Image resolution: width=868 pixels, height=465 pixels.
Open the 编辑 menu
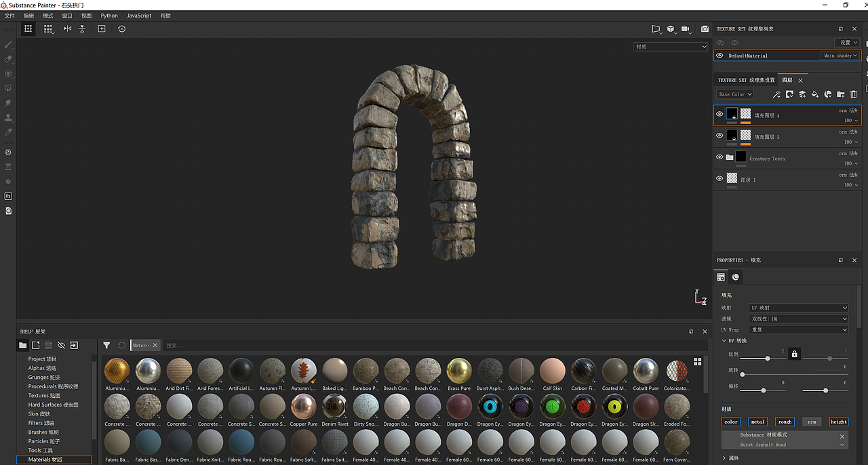click(28, 16)
